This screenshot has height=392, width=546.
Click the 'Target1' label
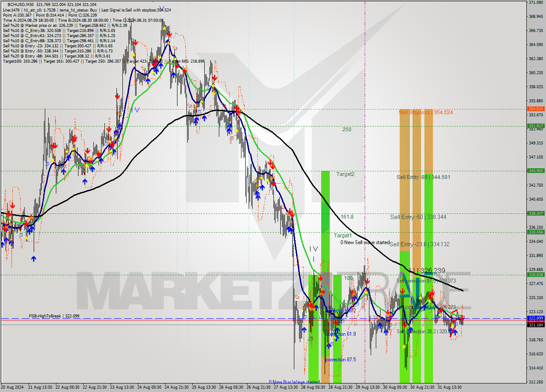(x=343, y=236)
